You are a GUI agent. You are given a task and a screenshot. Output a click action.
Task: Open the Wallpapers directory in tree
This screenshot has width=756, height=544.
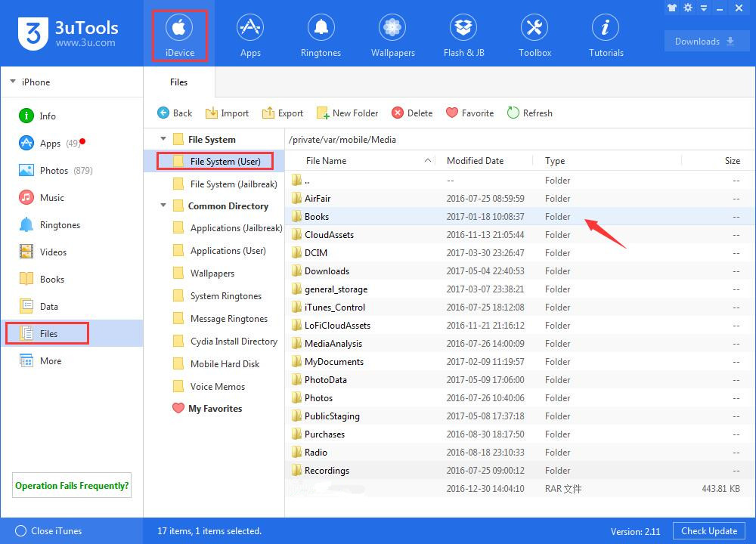(x=203, y=274)
